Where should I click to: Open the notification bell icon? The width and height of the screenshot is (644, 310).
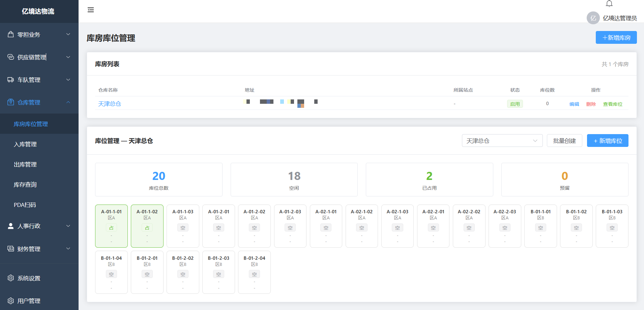[x=609, y=3]
